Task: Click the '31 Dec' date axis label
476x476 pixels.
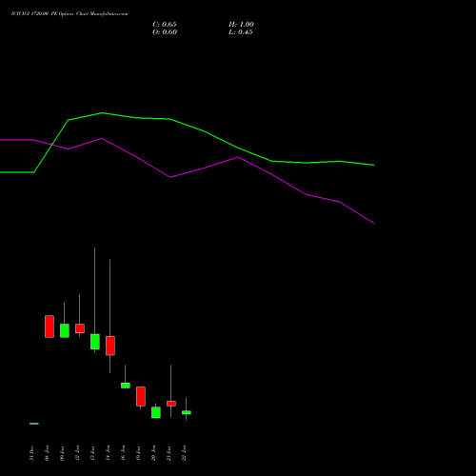Action: pos(31,453)
